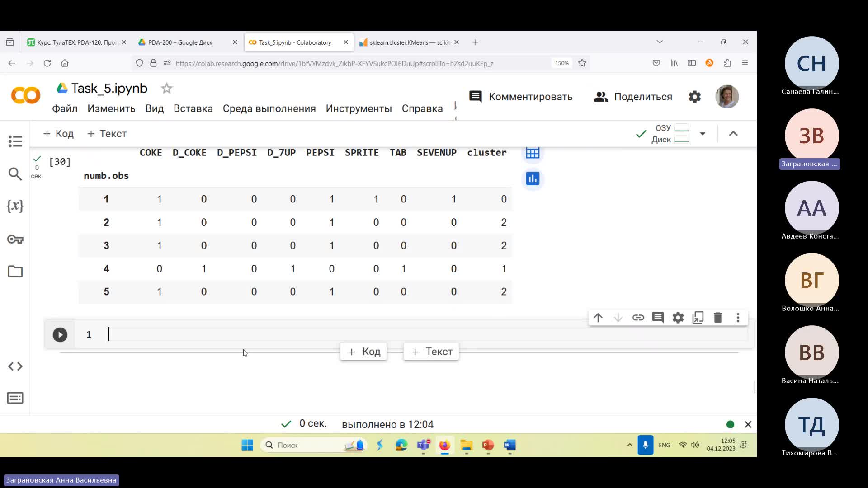Screen dimensions: 868x488
Task: Open the Инструменты menu
Action: click(x=359, y=109)
